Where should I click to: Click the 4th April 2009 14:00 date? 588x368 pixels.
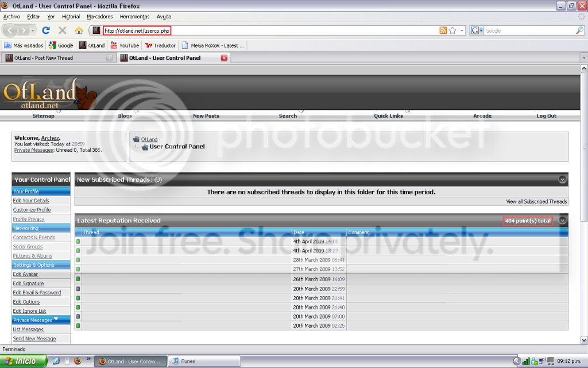click(315, 241)
